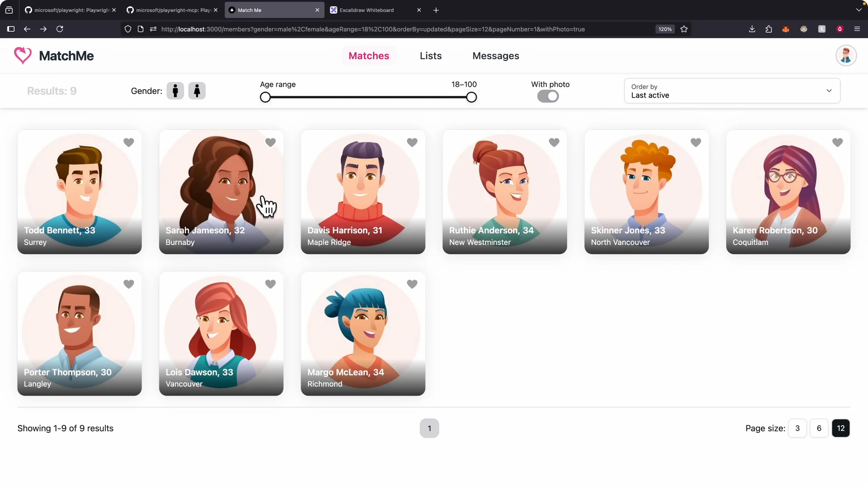This screenshot has height=488, width=868.
Task: Open a new browser tab with plus
Action: point(436,10)
